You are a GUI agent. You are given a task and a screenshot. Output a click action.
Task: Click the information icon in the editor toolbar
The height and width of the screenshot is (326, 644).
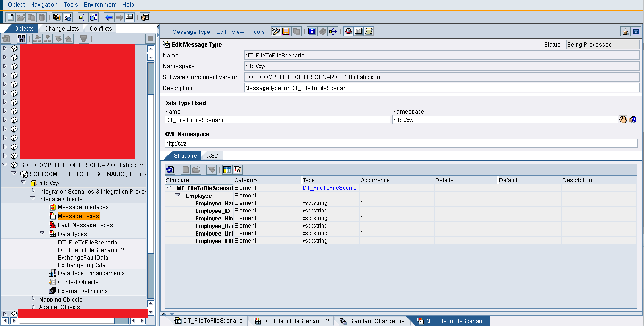311,31
